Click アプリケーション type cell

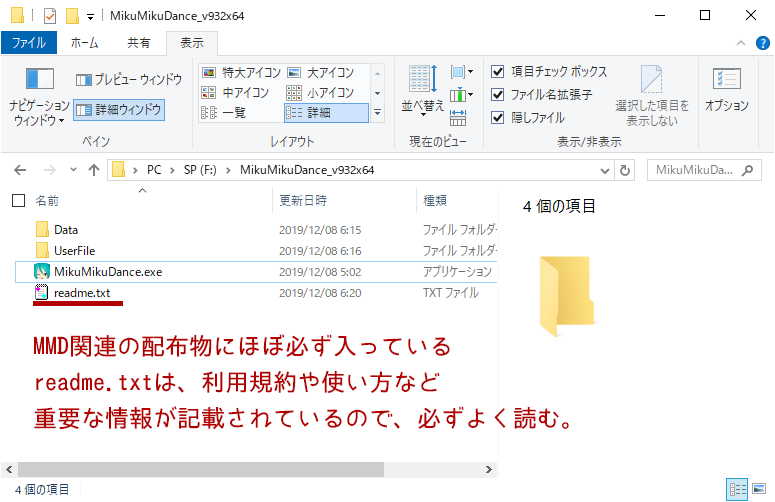457,272
